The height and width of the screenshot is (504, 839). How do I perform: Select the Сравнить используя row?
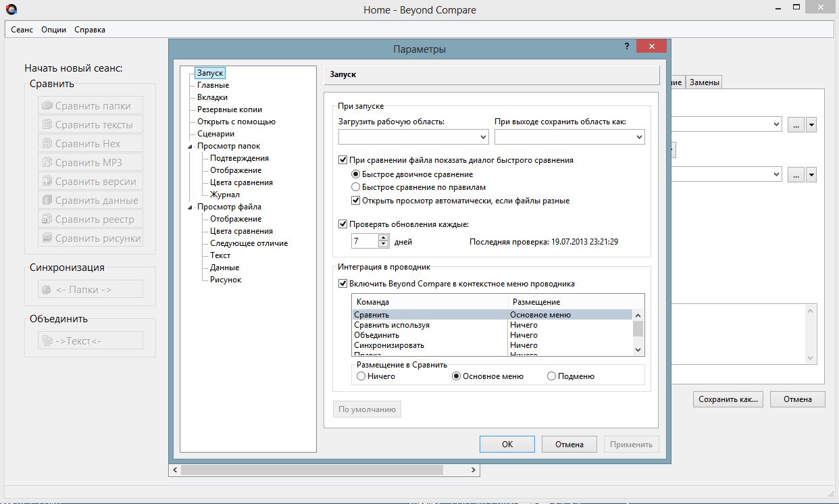(x=492, y=325)
